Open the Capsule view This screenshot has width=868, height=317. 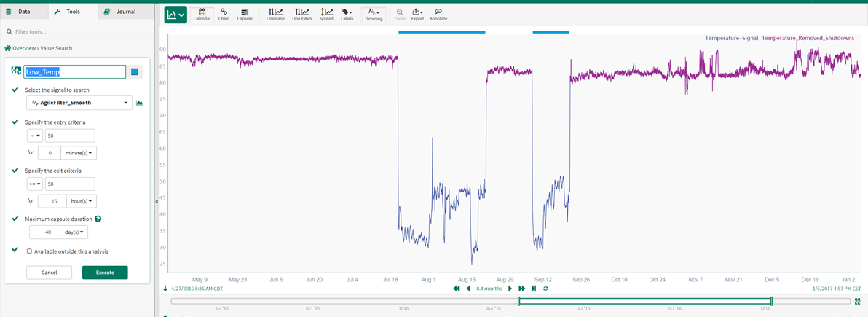[x=244, y=14]
